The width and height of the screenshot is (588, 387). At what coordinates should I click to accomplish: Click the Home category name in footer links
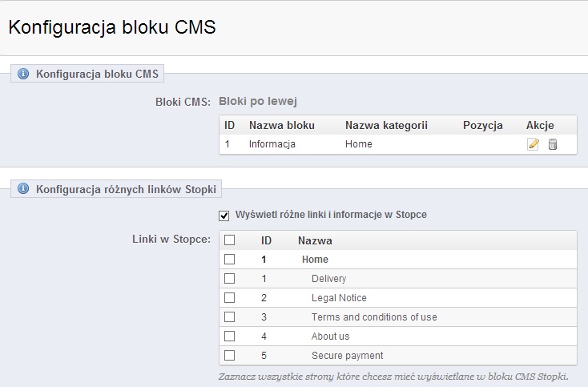[x=315, y=260]
